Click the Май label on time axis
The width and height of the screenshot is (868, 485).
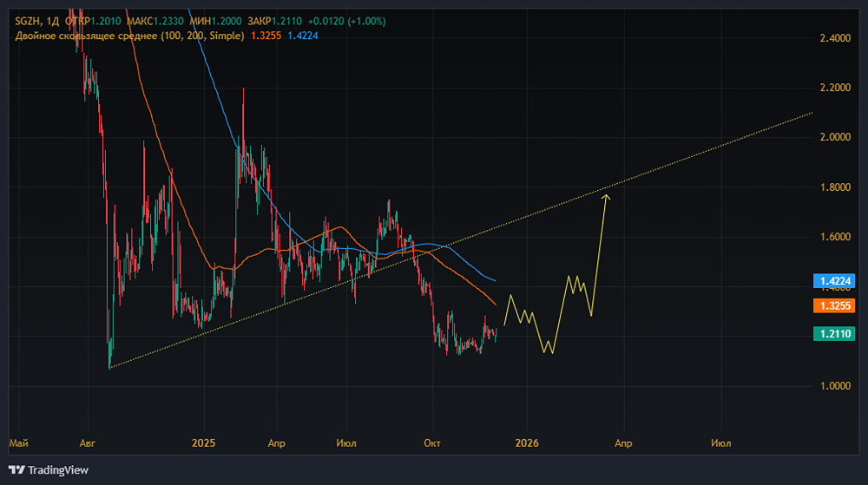coord(18,443)
